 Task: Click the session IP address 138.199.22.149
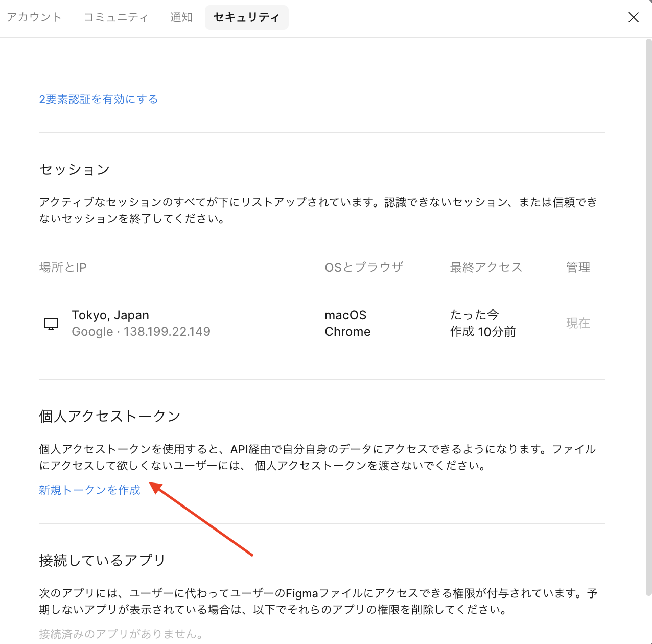click(x=167, y=332)
